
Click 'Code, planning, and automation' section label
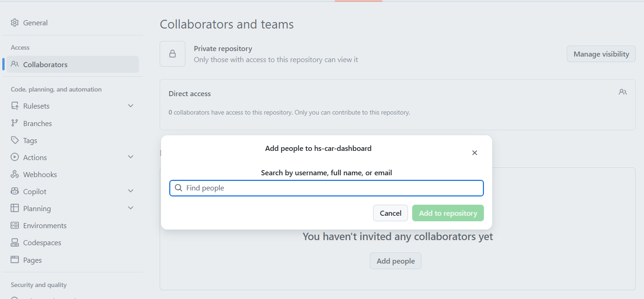pos(56,89)
